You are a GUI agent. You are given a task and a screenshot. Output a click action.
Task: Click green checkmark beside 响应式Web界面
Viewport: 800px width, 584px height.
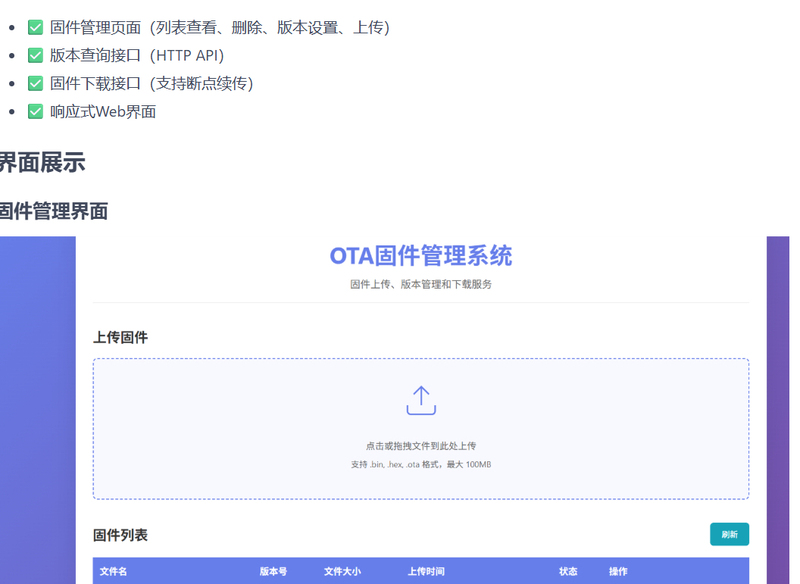tap(36, 112)
